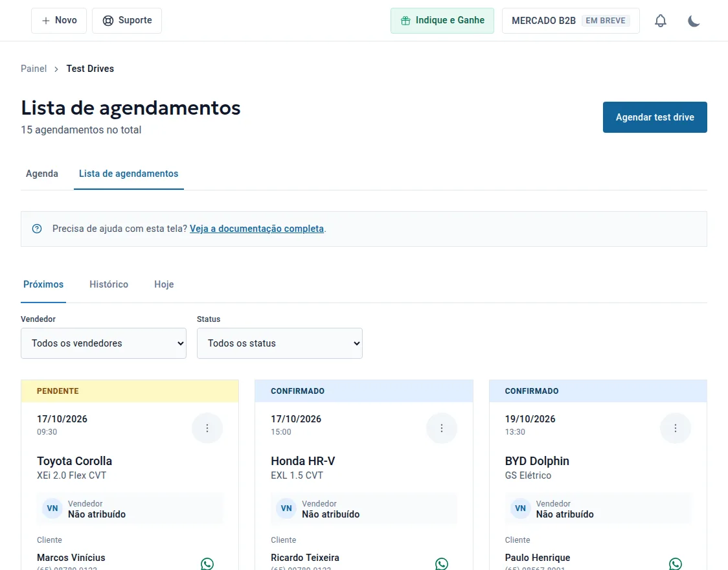Select Lista de agendamentos tab
The height and width of the screenshot is (570, 728).
(x=129, y=174)
